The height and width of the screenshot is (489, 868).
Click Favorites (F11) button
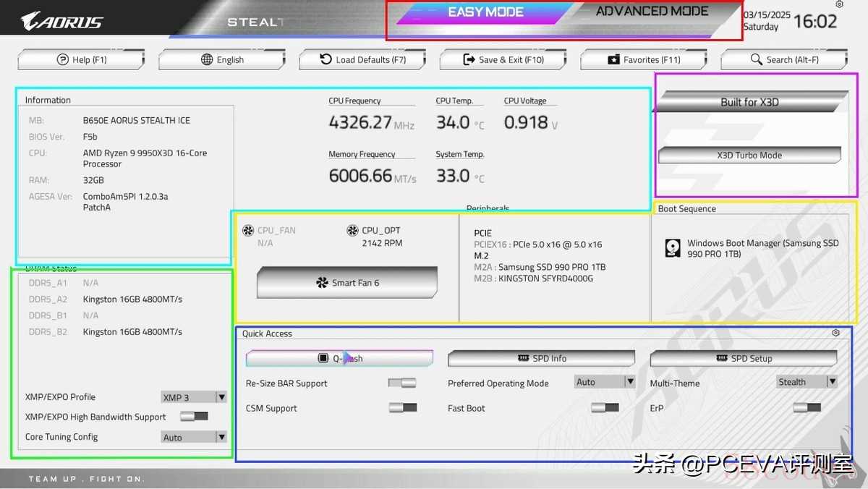pyautogui.click(x=644, y=60)
